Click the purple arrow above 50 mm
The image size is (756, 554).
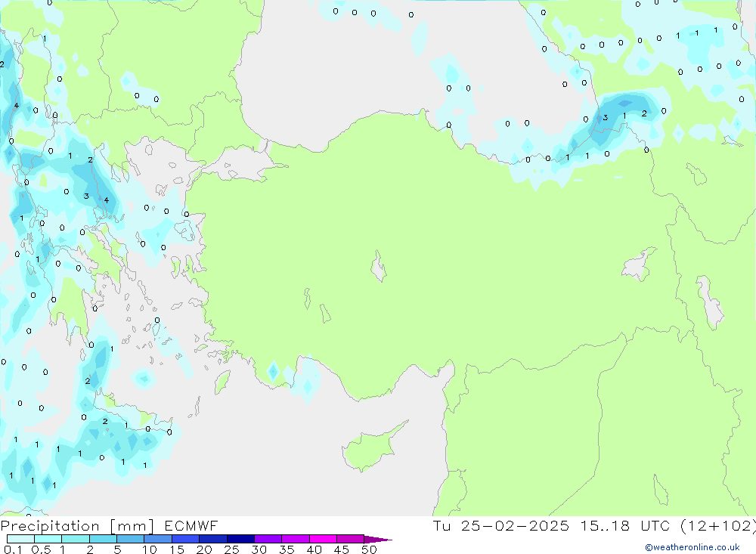click(378, 540)
